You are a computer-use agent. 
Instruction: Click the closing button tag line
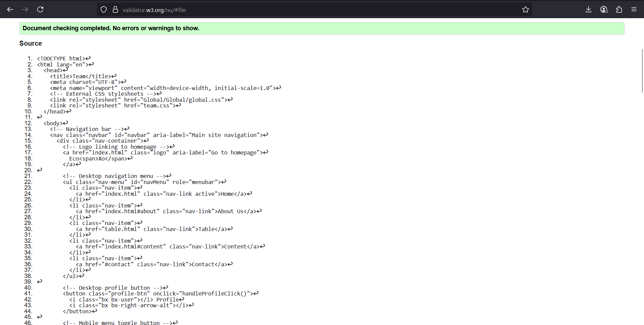[80, 311]
